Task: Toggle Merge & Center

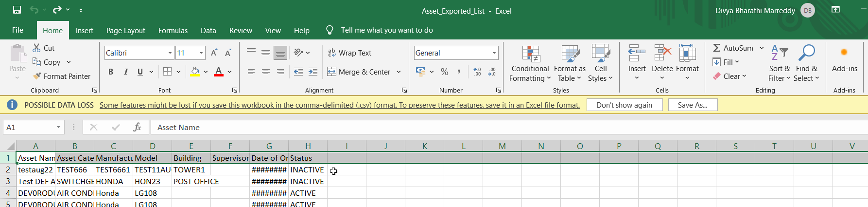Action: click(359, 72)
